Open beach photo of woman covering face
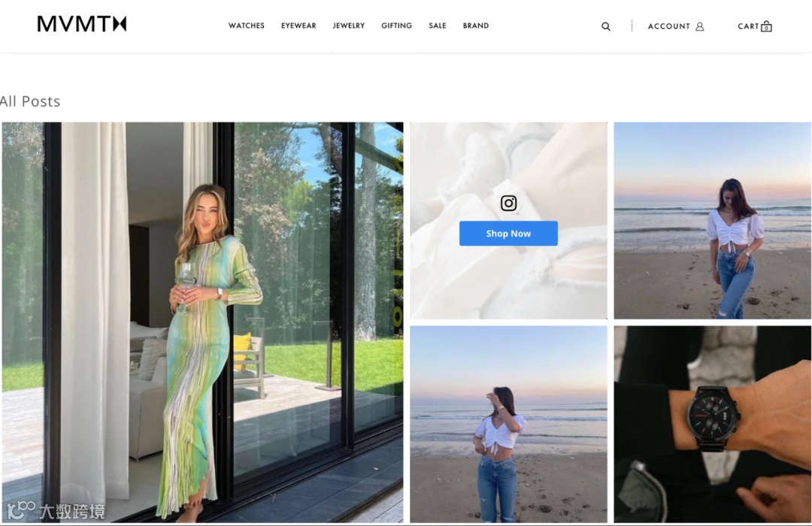The image size is (812, 526). click(x=508, y=424)
